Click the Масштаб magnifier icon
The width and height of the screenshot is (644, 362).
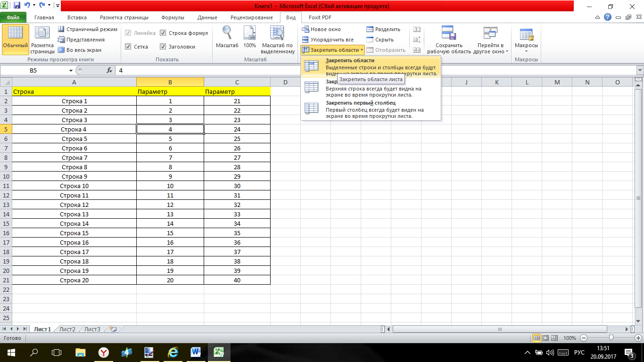tap(227, 34)
